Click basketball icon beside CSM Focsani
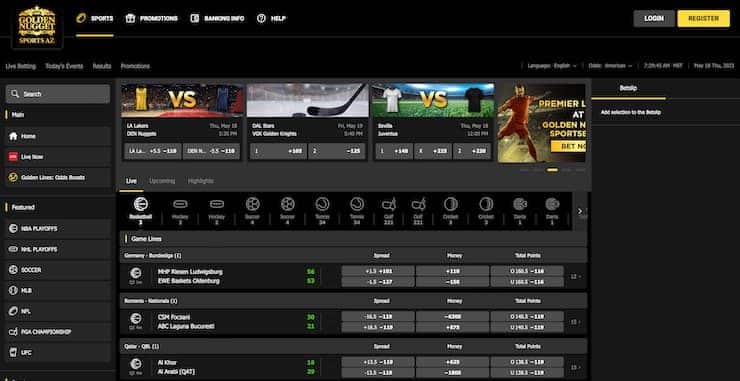Image resolution: width=740 pixels, height=381 pixels. click(136, 318)
